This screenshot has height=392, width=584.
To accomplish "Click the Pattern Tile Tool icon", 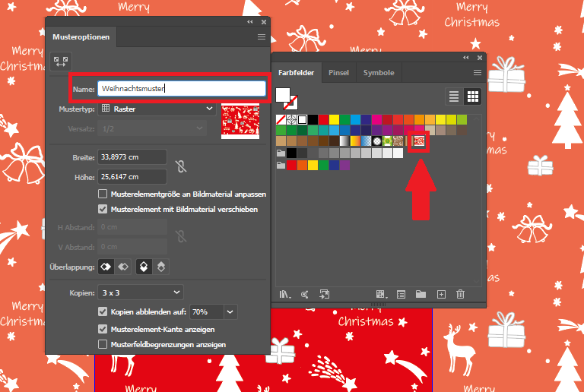I will [x=60, y=61].
